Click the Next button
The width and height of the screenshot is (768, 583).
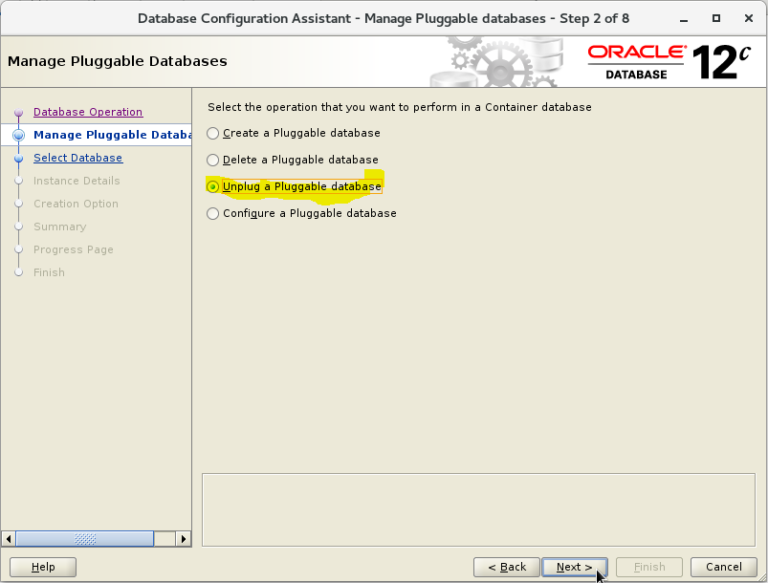click(574, 567)
